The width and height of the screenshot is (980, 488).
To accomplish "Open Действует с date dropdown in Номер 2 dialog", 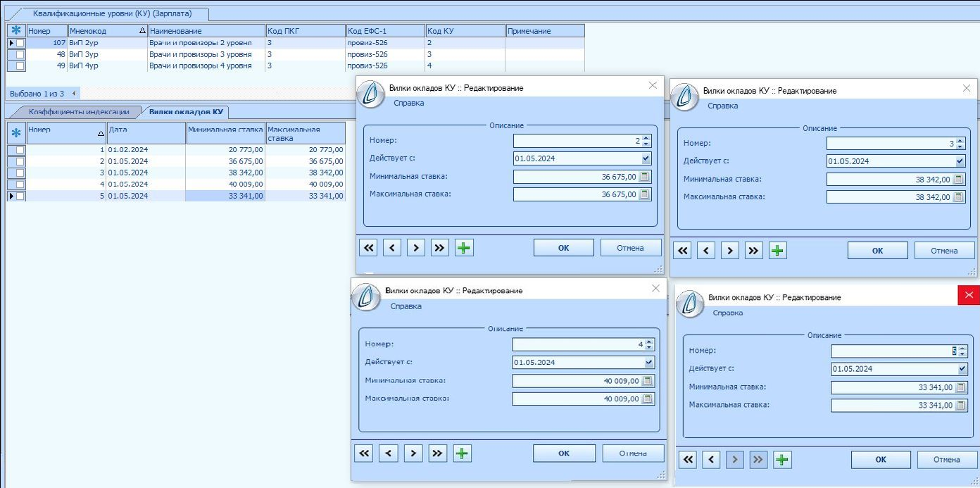I will point(646,158).
